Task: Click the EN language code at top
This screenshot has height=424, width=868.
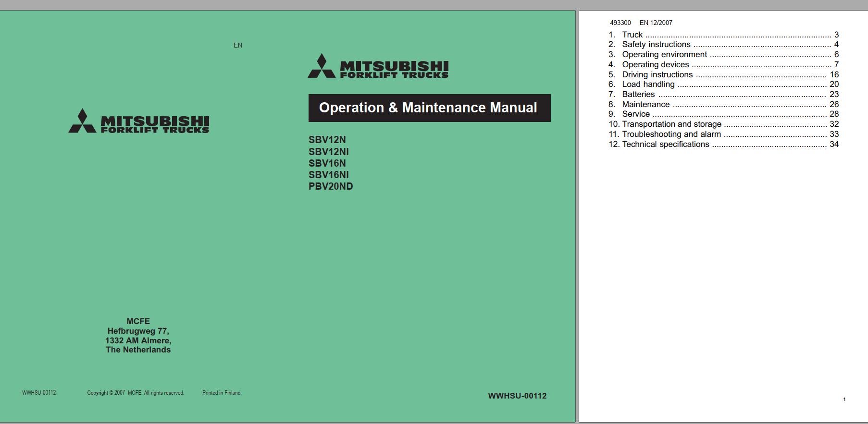Action: point(238,45)
